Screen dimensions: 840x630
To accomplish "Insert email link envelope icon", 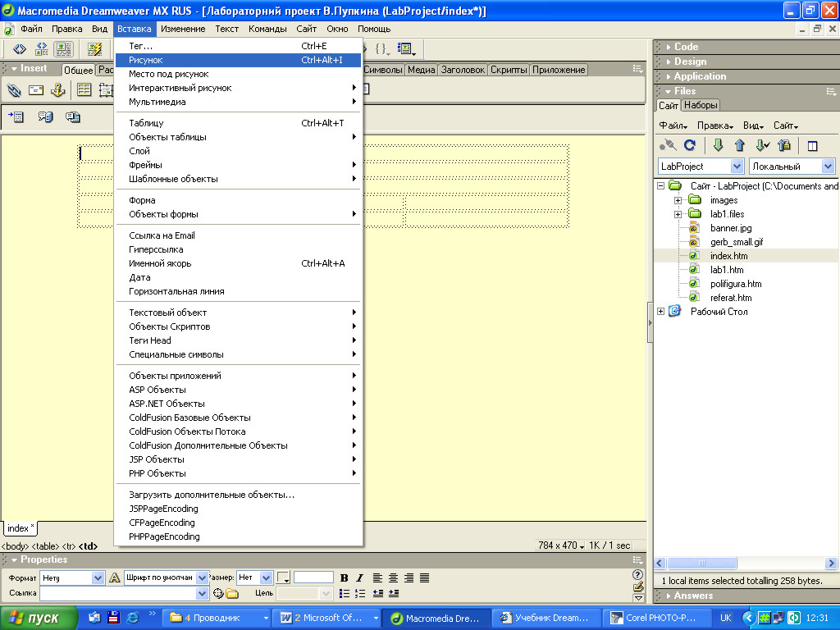I will [36, 90].
